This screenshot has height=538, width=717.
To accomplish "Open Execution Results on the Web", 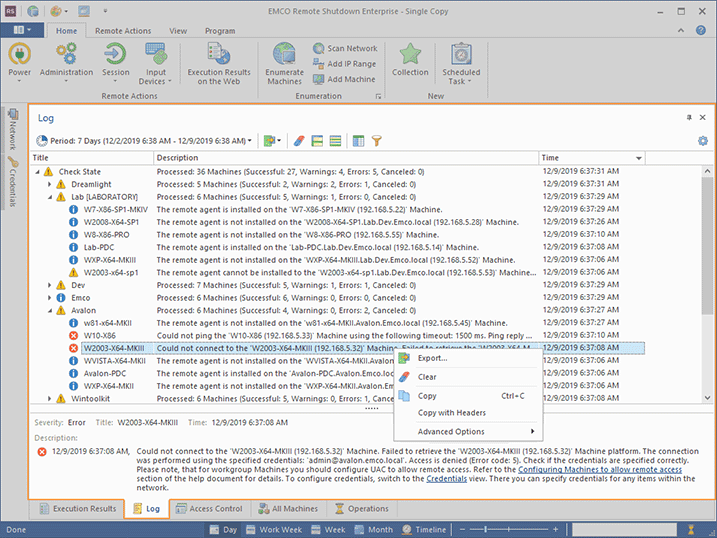I will 218,62.
